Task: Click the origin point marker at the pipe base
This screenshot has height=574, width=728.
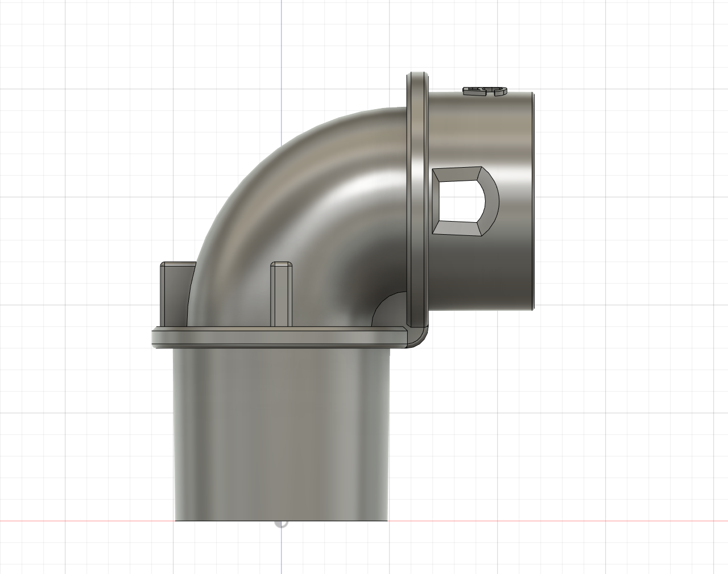Action: pyautogui.click(x=280, y=524)
